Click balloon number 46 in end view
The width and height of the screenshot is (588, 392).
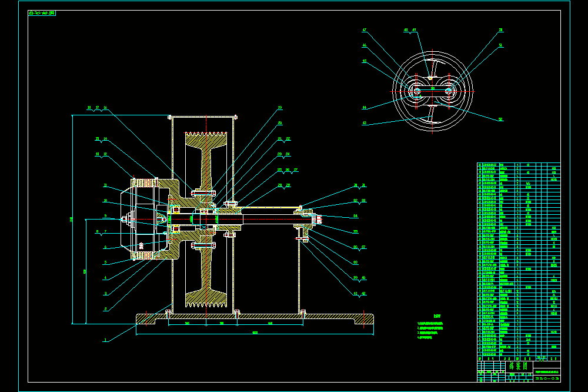(x=364, y=45)
